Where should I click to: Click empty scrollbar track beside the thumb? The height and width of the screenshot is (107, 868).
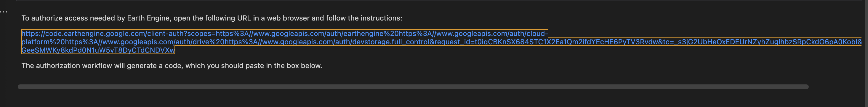point(836,87)
